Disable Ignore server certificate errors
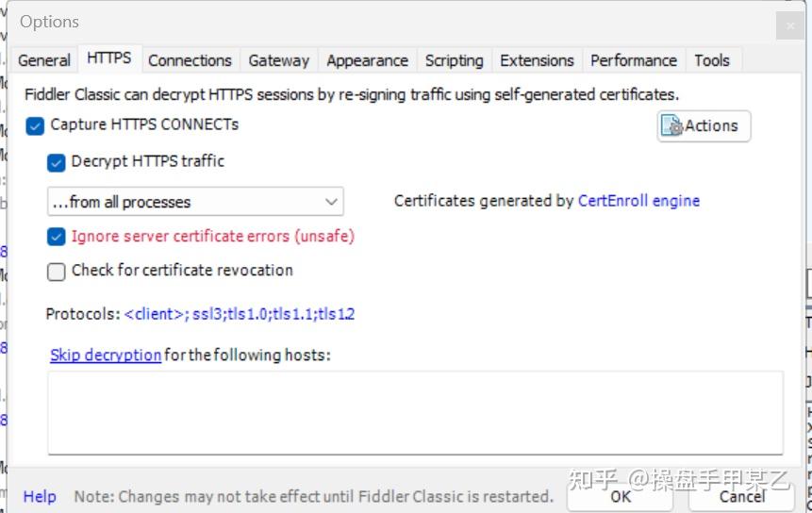 (x=57, y=237)
